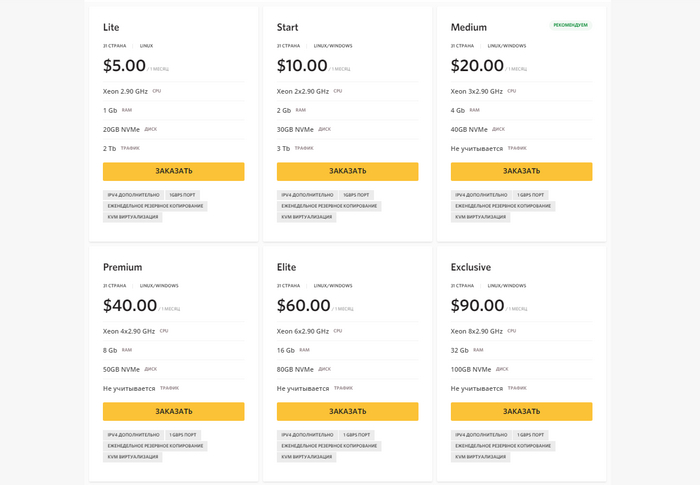The height and width of the screenshot is (485, 700).
Task: Order the Lite plan
Action: 173,171
